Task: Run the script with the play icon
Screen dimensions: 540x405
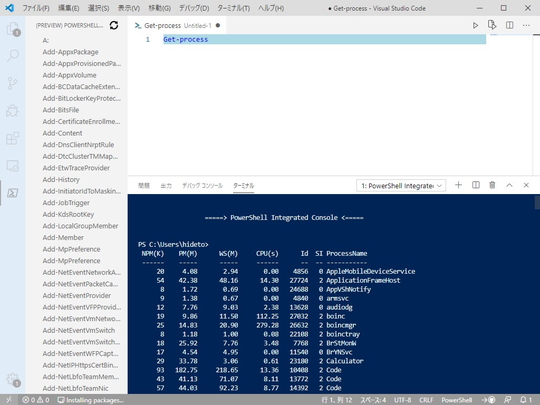Action: coord(475,25)
